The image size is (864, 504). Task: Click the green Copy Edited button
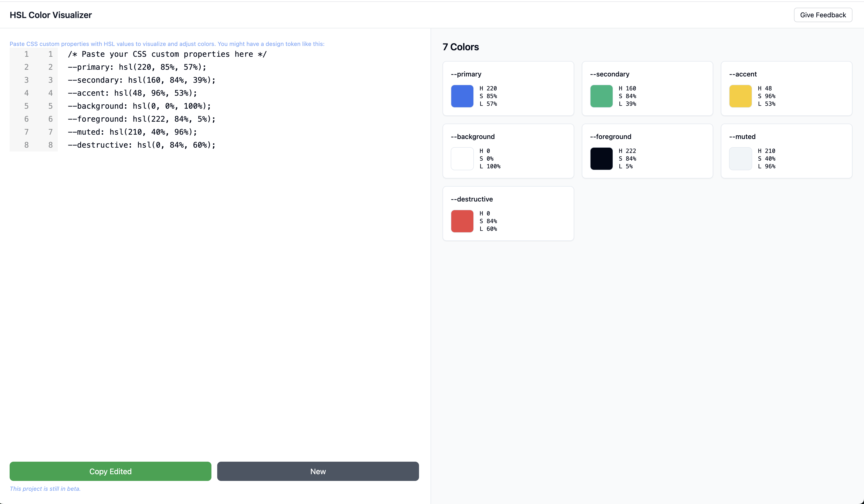[x=110, y=472]
